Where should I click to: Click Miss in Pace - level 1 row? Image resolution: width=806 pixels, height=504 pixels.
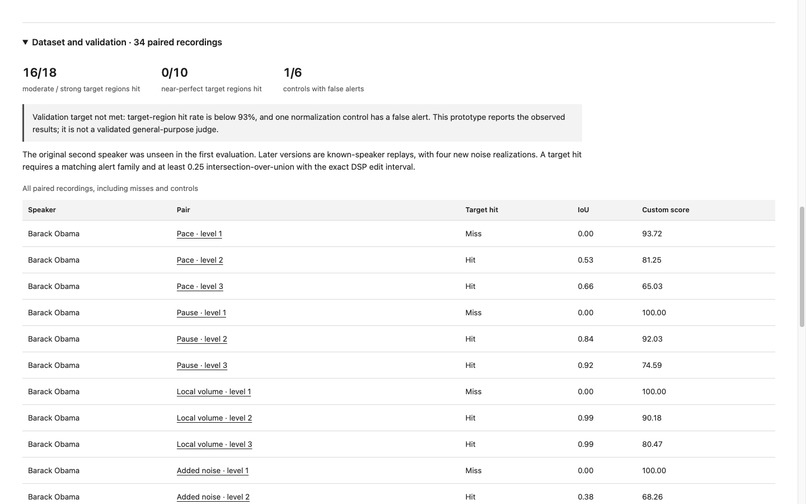(x=473, y=233)
